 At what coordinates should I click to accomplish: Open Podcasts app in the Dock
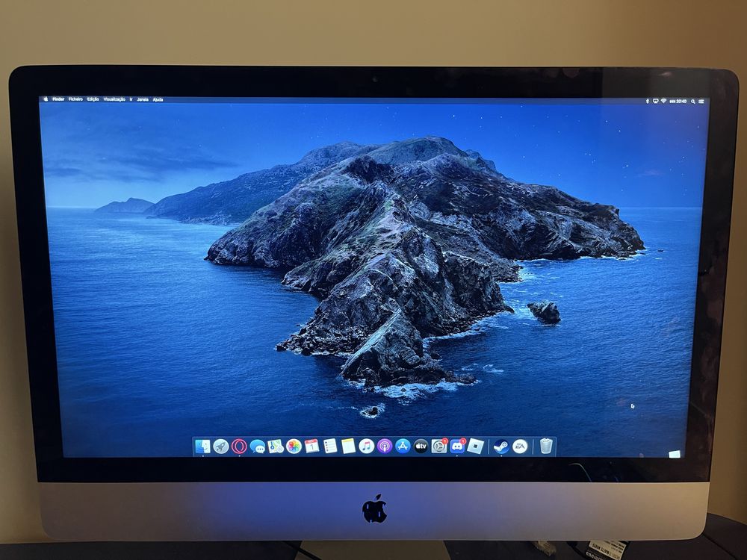tap(385, 447)
